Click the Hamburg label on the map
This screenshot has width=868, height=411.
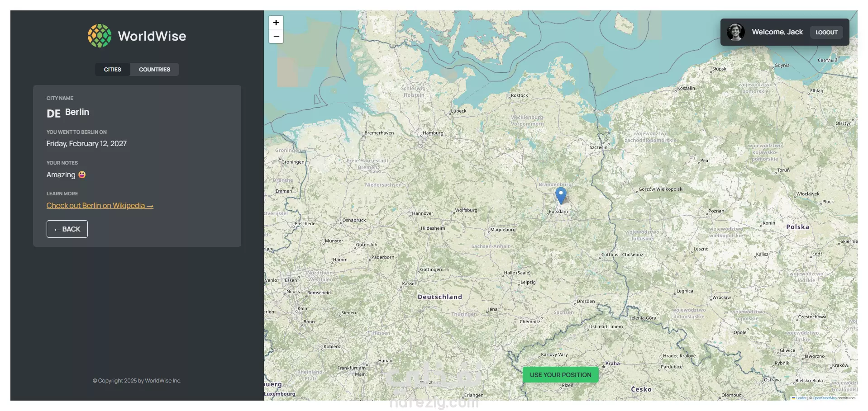click(433, 133)
